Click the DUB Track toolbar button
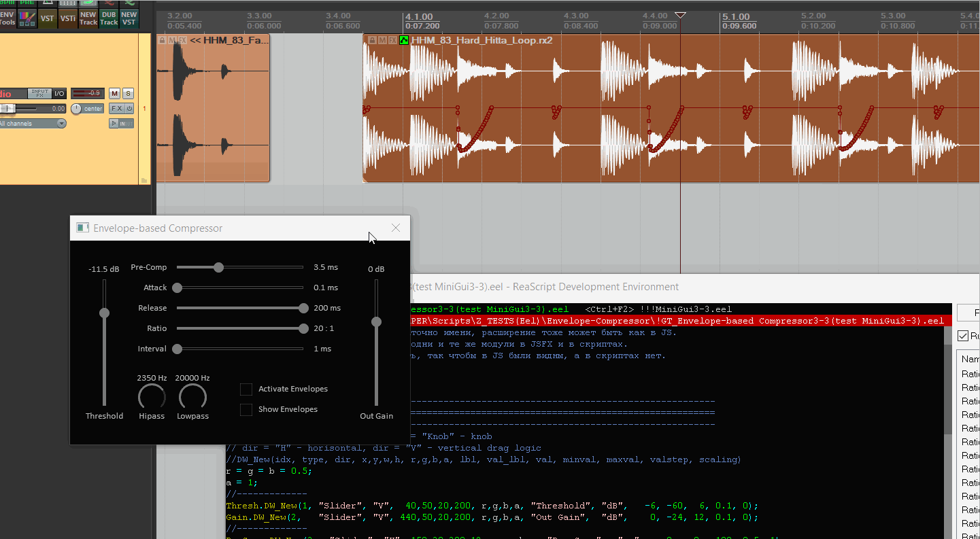Viewport: 980px width, 539px height. 109,18
